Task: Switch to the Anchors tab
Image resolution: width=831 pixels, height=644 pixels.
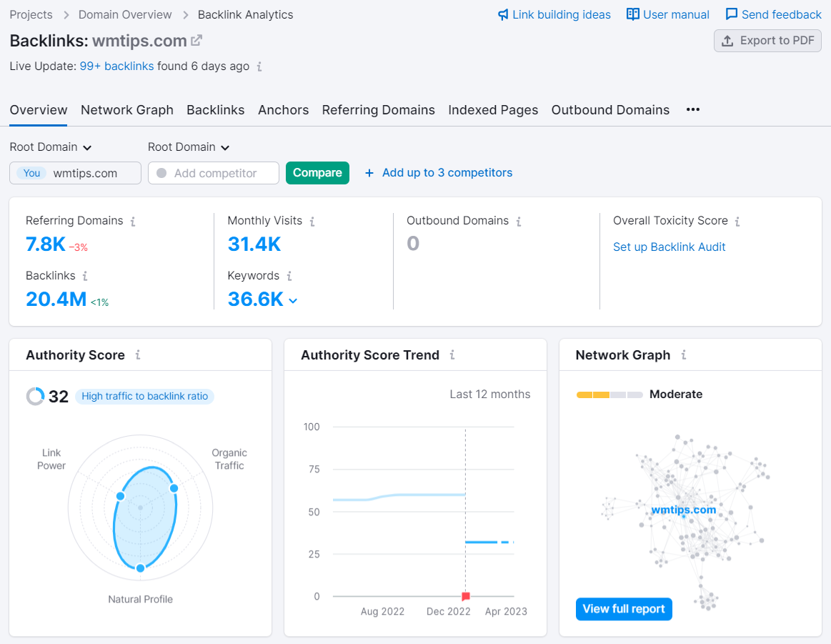Action: click(283, 110)
